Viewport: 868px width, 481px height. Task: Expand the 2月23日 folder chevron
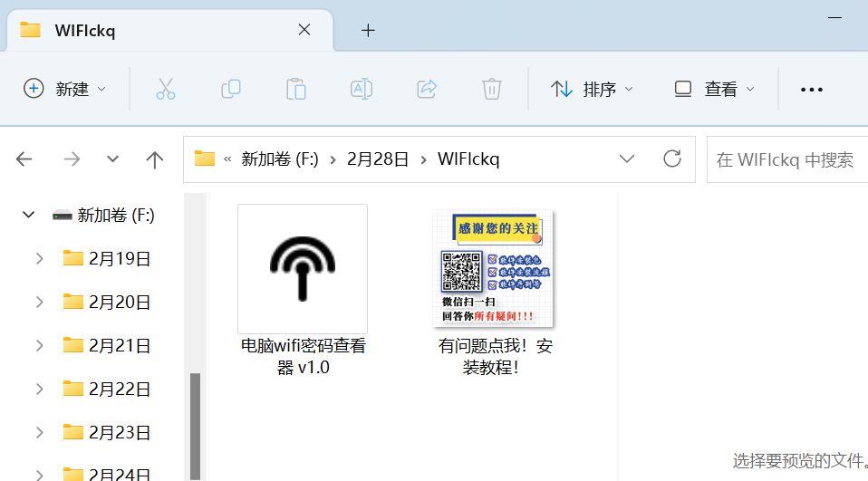pos(39,432)
